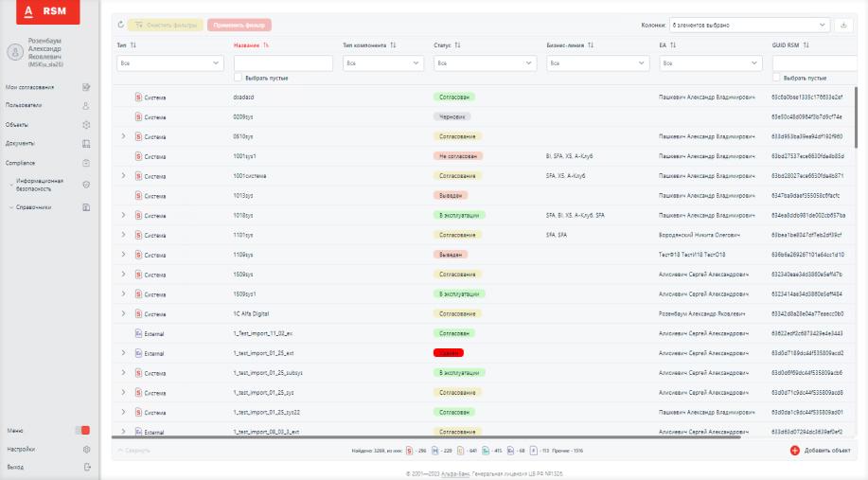Screen dimensions: 868x480
Task: Click the Применить фильтр button
Action: 239,25
